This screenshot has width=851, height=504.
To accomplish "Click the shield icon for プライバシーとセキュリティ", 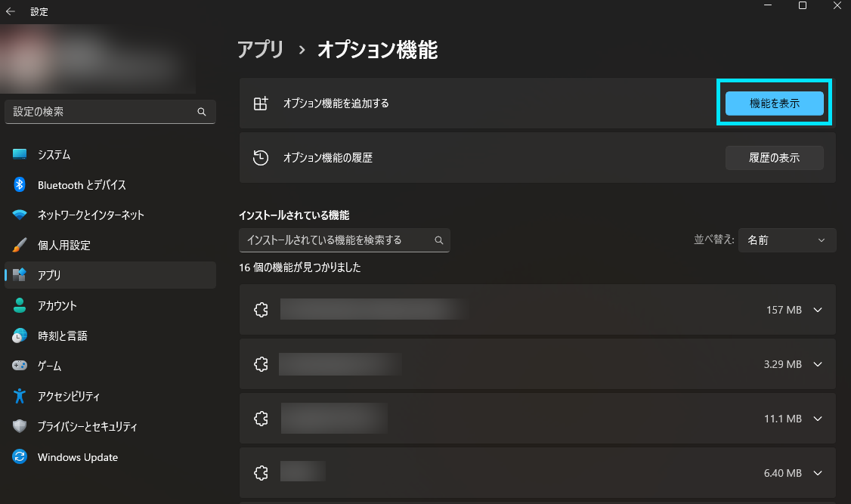I will click(20, 426).
